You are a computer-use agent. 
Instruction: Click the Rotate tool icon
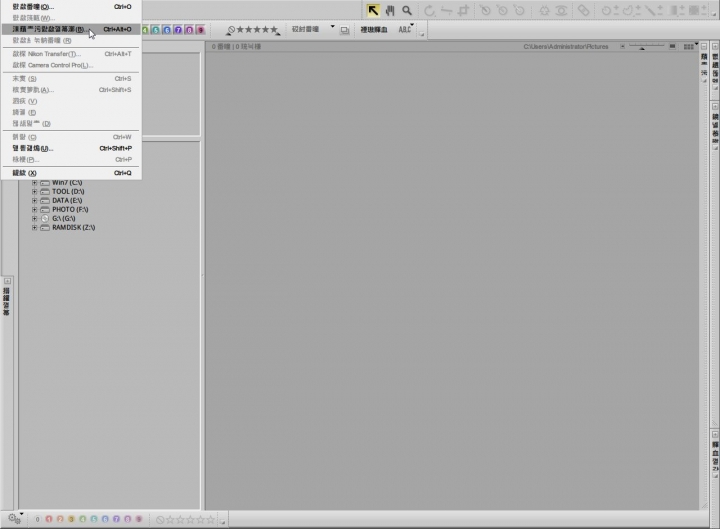pyautogui.click(x=429, y=11)
